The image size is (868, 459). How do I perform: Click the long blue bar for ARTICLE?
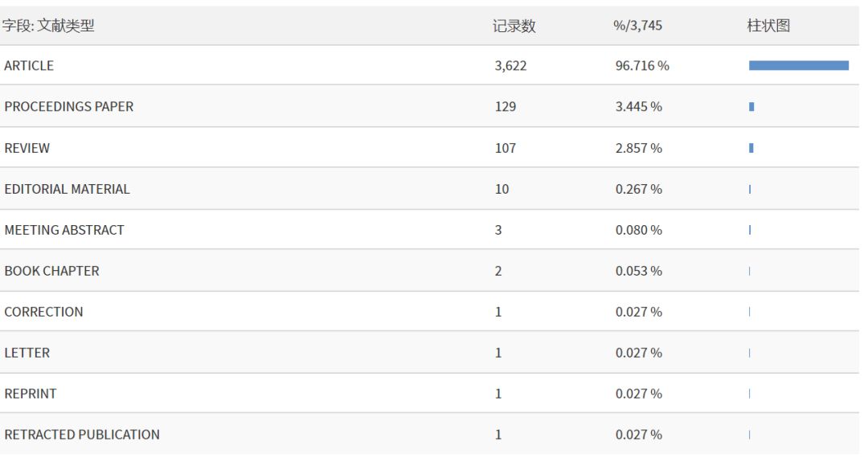tap(798, 66)
